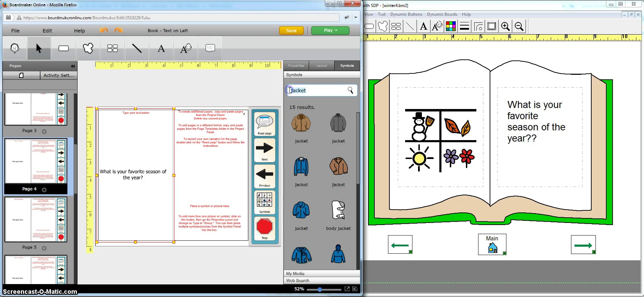The width and height of the screenshot is (644, 297).
Task: Switch to the Properties tab
Action: coord(296,66)
